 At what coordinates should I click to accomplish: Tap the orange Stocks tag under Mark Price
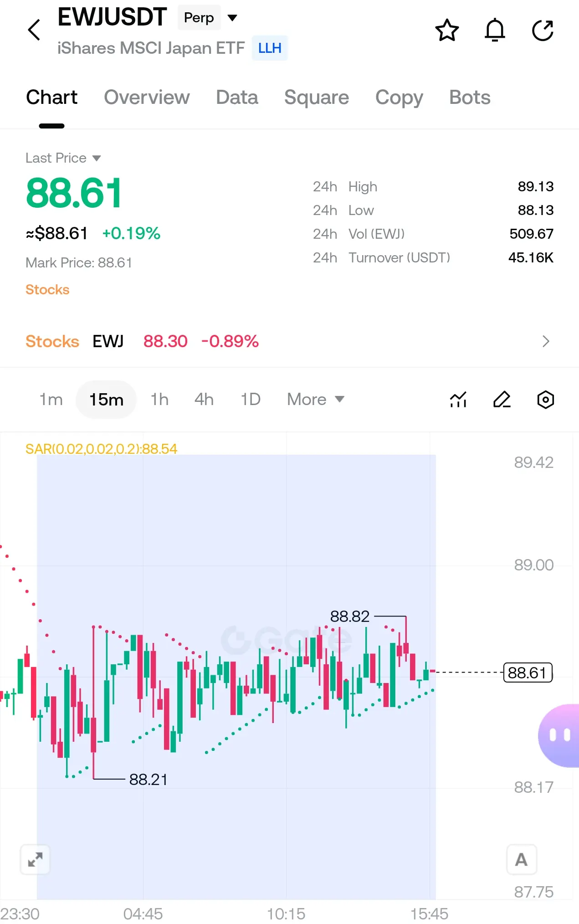47,290
